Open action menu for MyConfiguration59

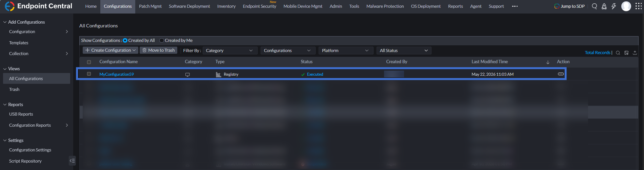click(x=561, y=74)
